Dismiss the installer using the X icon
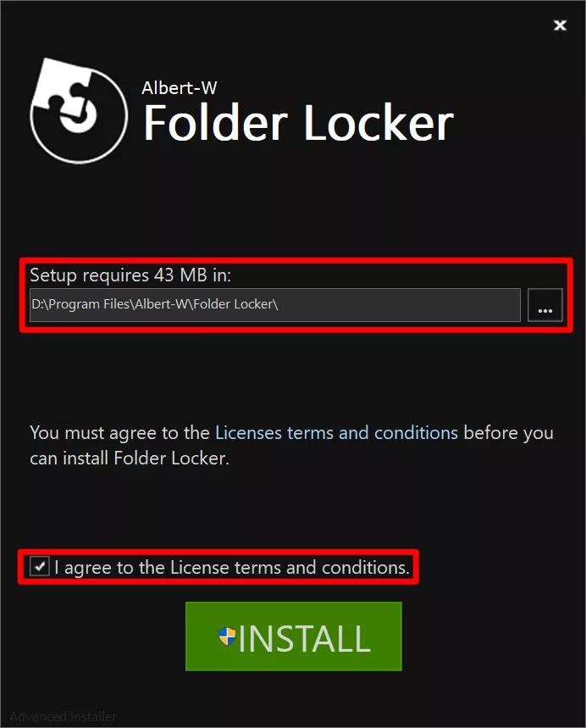Viewport: 586px width, 728px height. (x=560, y=25)
